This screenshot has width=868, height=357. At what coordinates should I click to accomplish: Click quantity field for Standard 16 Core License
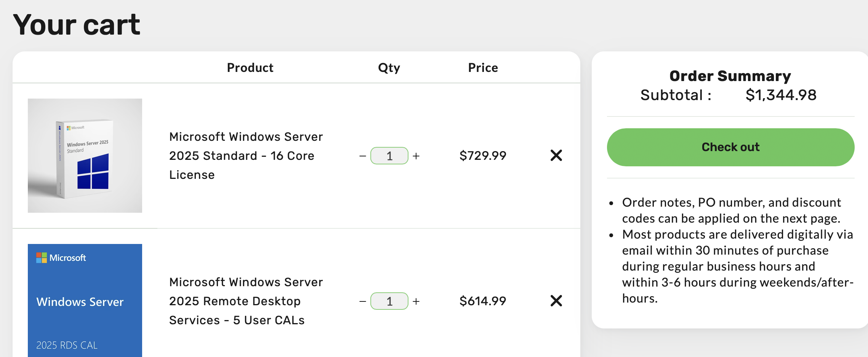tap(389, 156)
